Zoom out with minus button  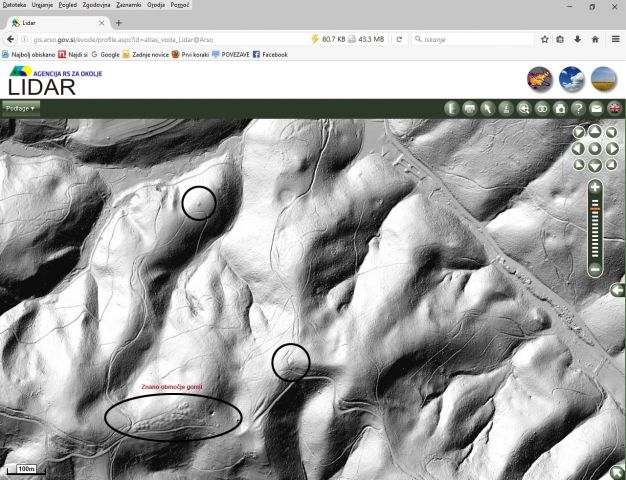(x=595, y=269)
